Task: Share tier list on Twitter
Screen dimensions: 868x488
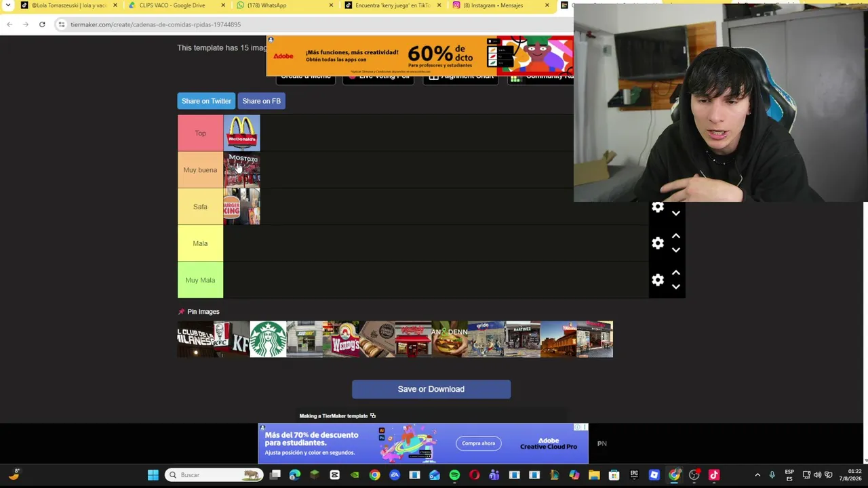Action: pos(206,101)
